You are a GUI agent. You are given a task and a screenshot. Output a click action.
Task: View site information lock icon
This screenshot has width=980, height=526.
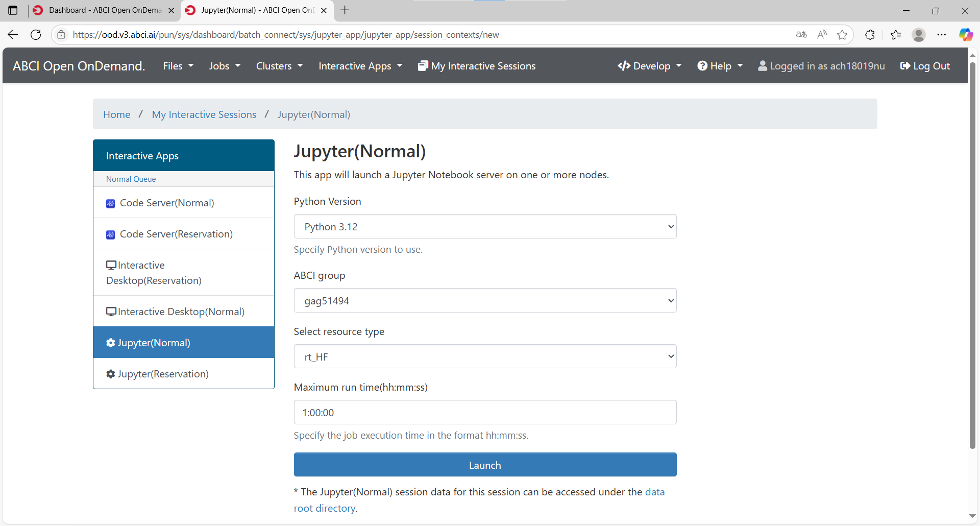click(x=61, y=35)
